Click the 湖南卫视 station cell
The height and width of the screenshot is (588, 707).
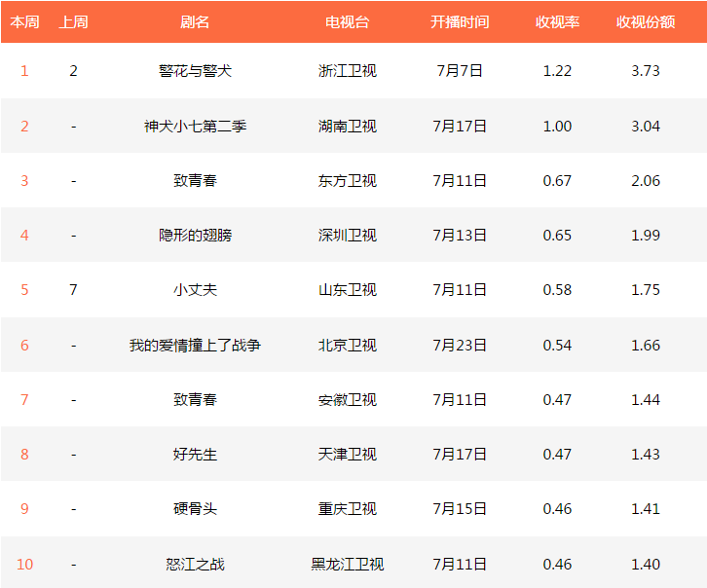coord(348,127)
